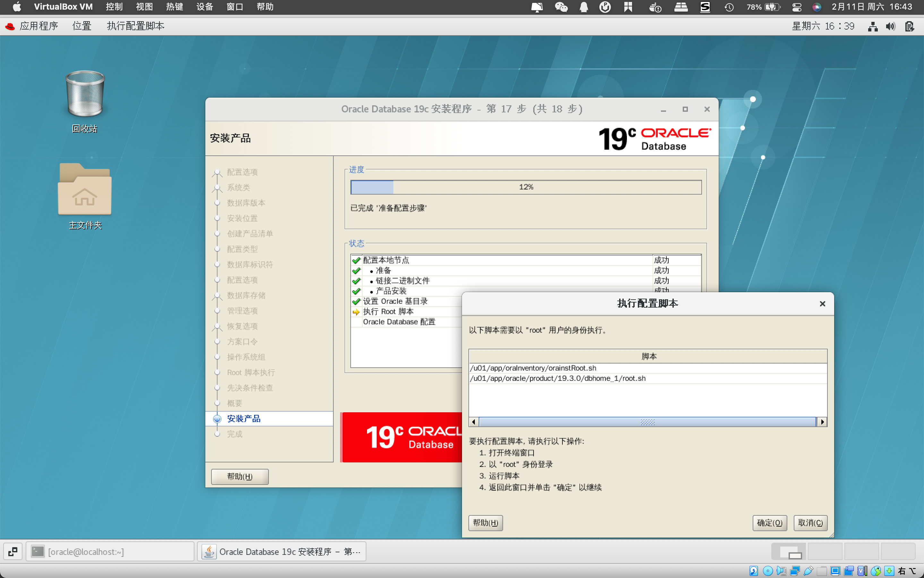The height and width of the screenshot is (578, 924).
Task: Select the Oracle Database 配置 status row
Action: [x=406, y=322]
